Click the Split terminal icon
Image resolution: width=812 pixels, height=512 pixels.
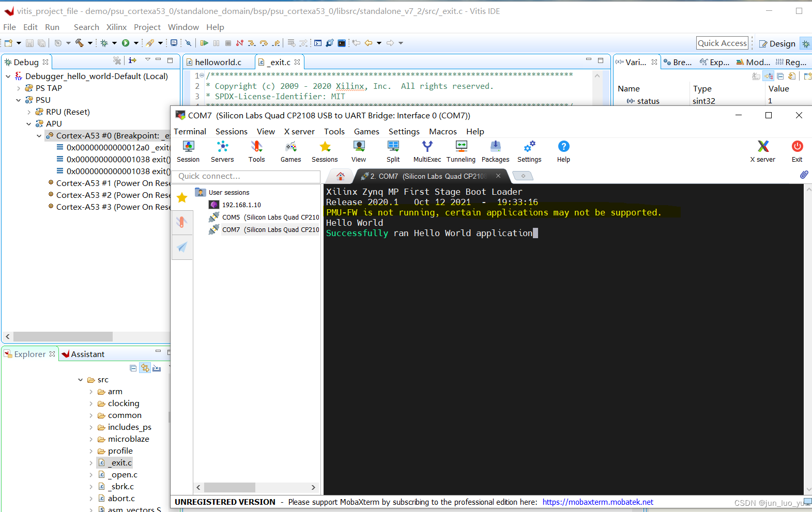point(393,151)
